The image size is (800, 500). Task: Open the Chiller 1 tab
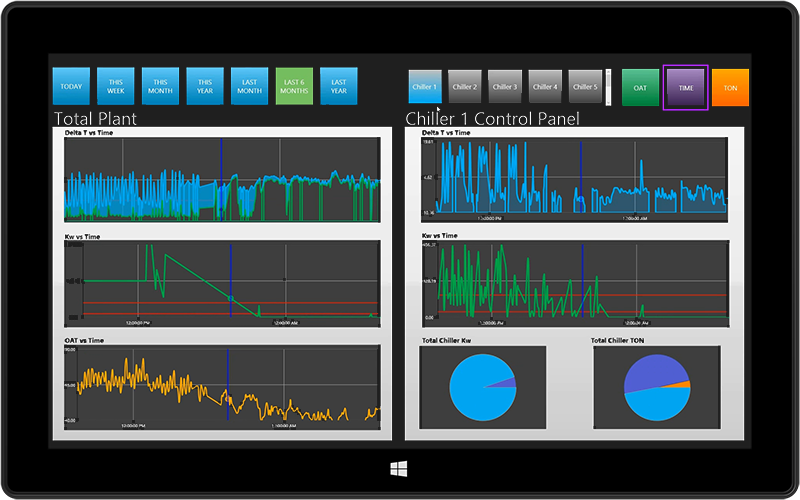[425, 87]
